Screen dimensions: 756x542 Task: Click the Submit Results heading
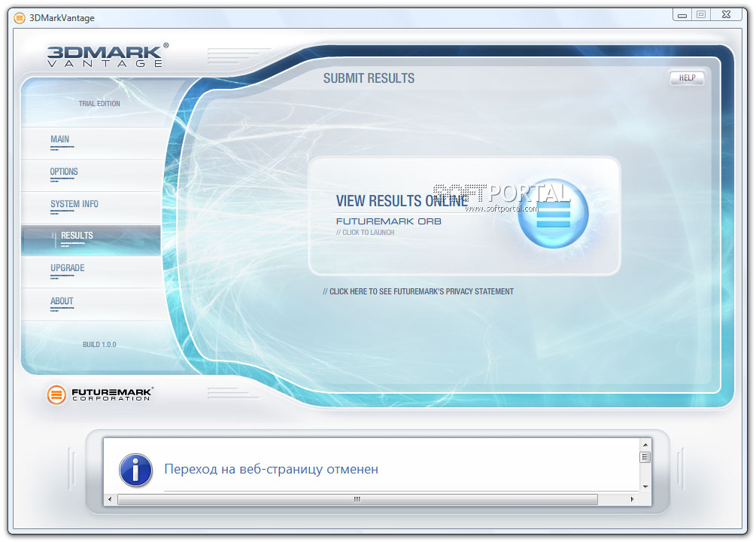pyautogui.click(x=369, y=78)
